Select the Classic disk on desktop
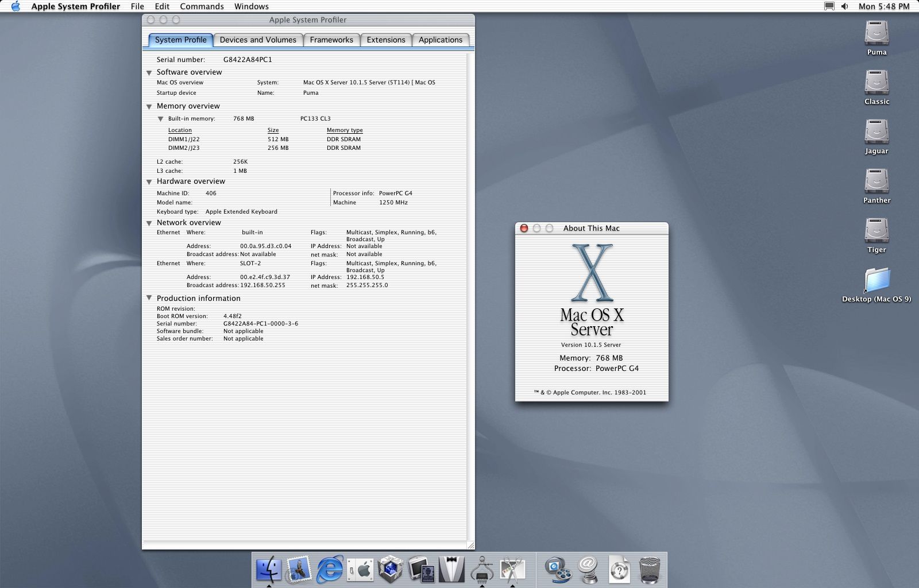 pos(876,83)
